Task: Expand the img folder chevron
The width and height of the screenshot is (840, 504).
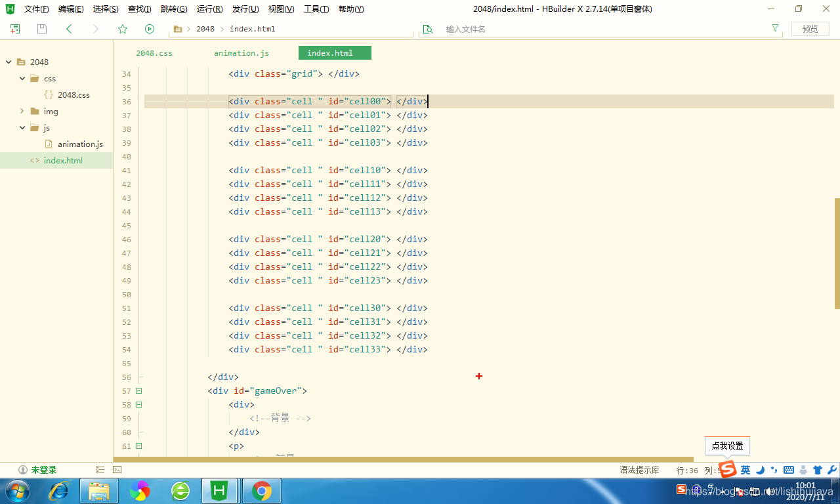Action: (x=22, y=111)
